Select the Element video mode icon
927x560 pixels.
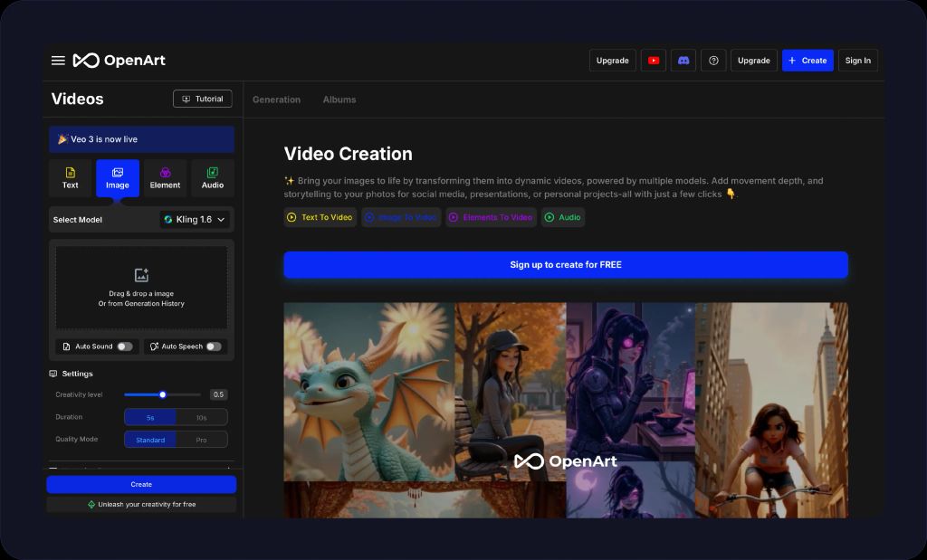click(x=165, y=177)
